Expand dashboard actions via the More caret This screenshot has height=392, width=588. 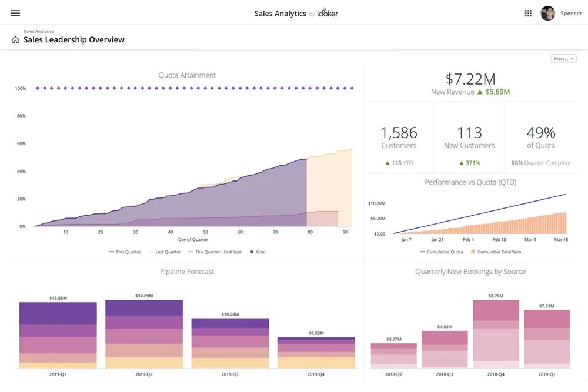point(573,58)
